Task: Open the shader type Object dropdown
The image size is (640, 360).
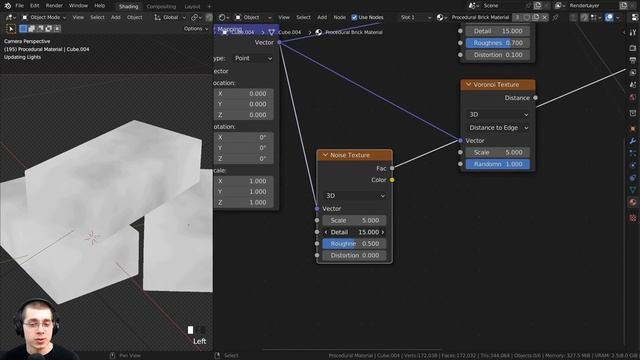Action: coord(253,17)
